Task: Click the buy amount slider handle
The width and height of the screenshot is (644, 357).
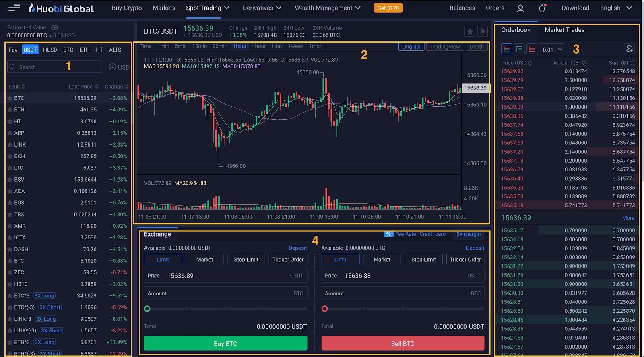Action: [147, 309]
